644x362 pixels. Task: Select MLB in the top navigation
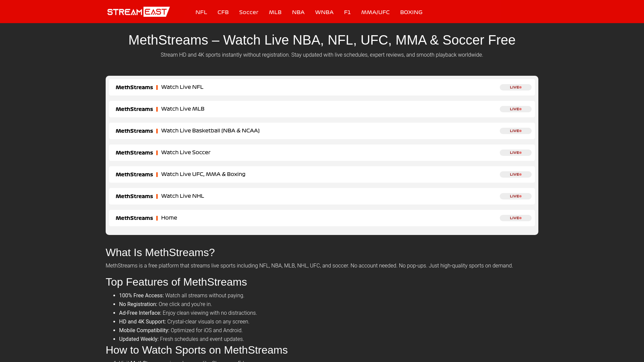coord(275,12)
